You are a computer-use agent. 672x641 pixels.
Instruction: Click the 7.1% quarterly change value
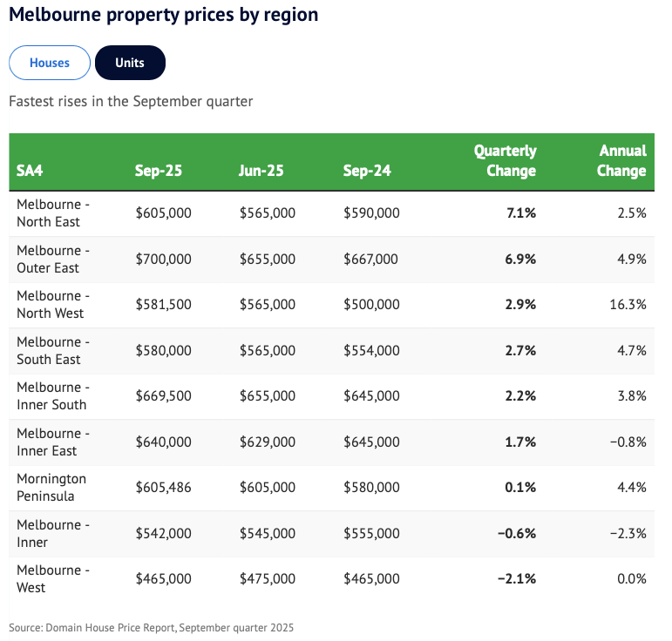(521, 213)
